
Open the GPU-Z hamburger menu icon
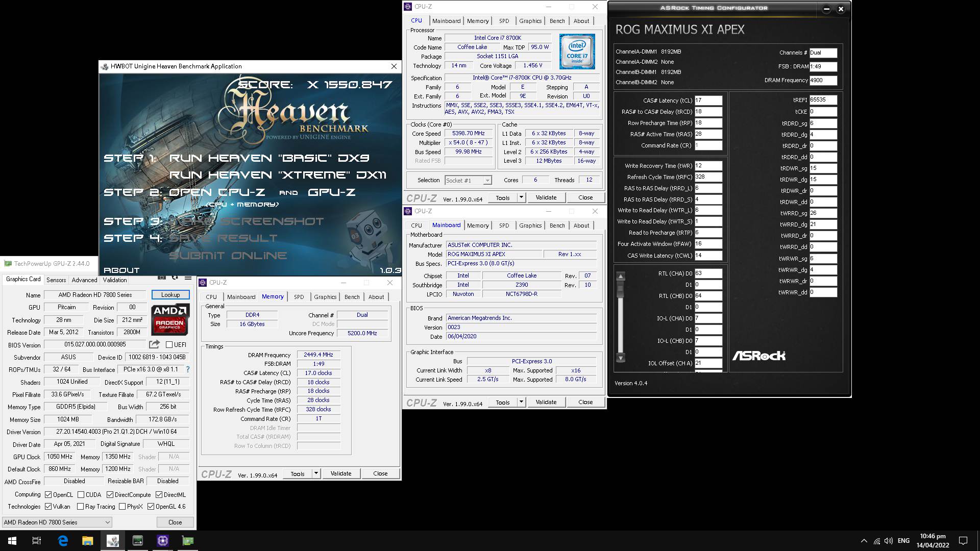pyautogui.click(x=188, y=278)
